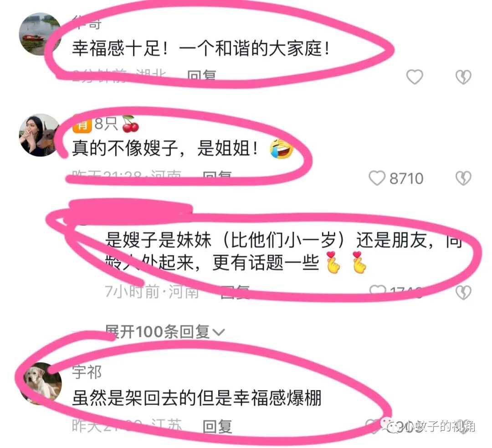The image size is (492, 448).
Task: Open avatar of woman with doberman
Action: 40,135
